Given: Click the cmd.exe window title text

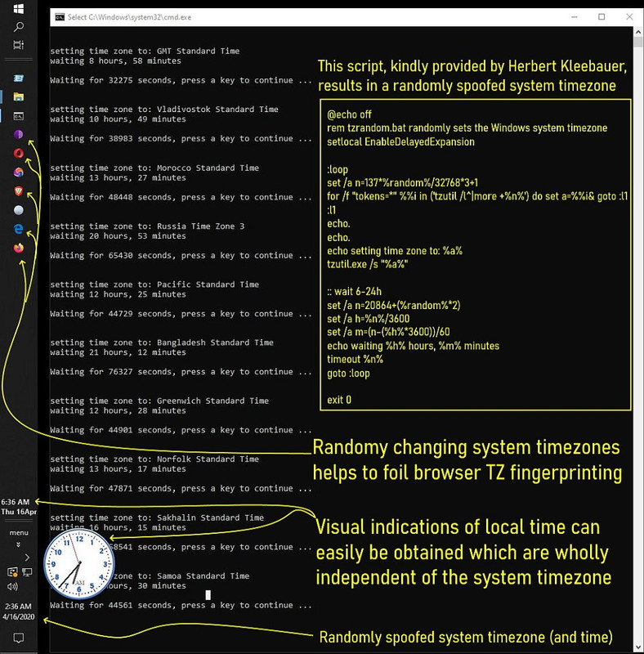Looking at the screenshot, I should [129, 17].
